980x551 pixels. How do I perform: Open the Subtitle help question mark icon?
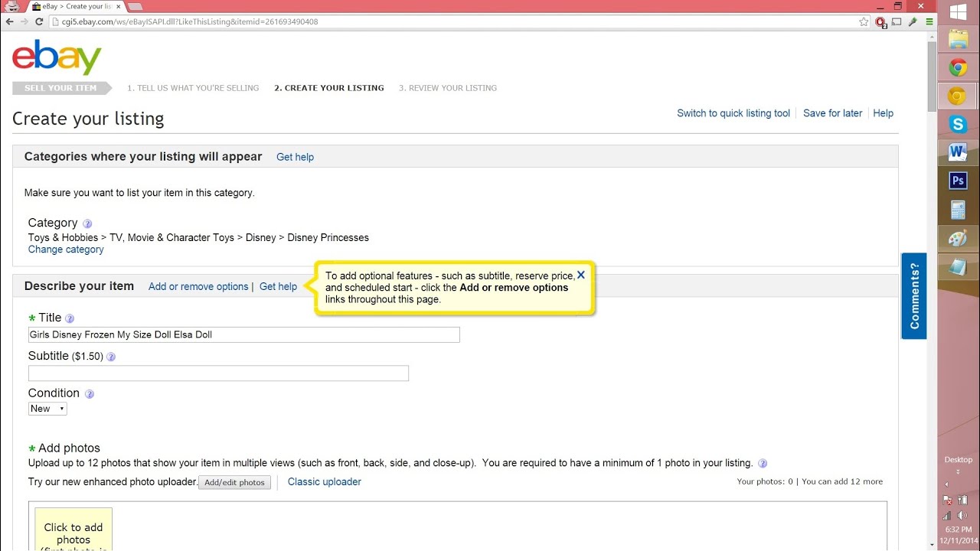(111, 357)
